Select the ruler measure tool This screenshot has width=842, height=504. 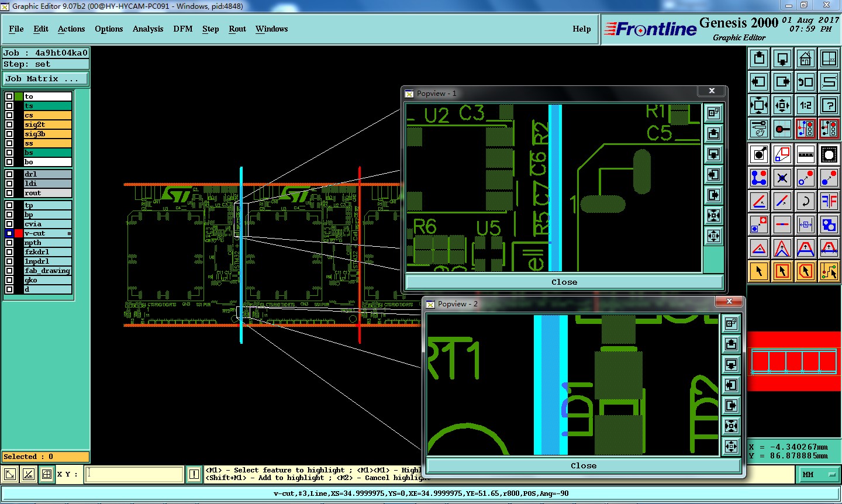click(x=806, y=154)
